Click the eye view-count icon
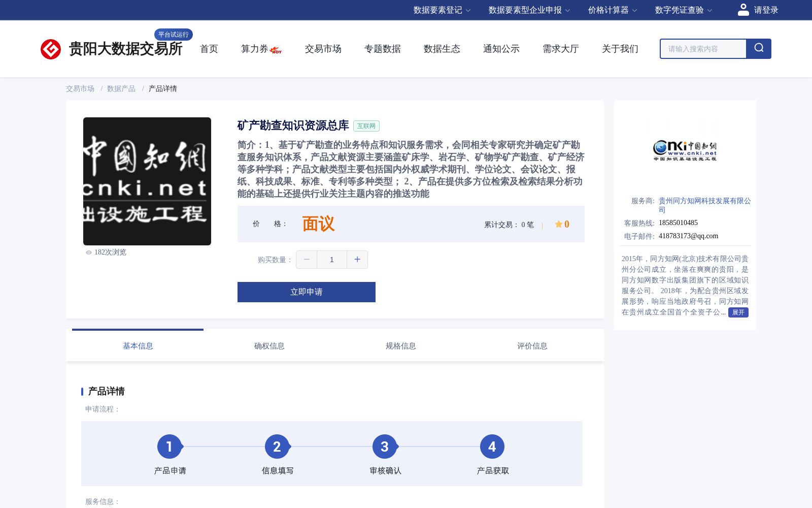The image size is (812, 508). 89,252
